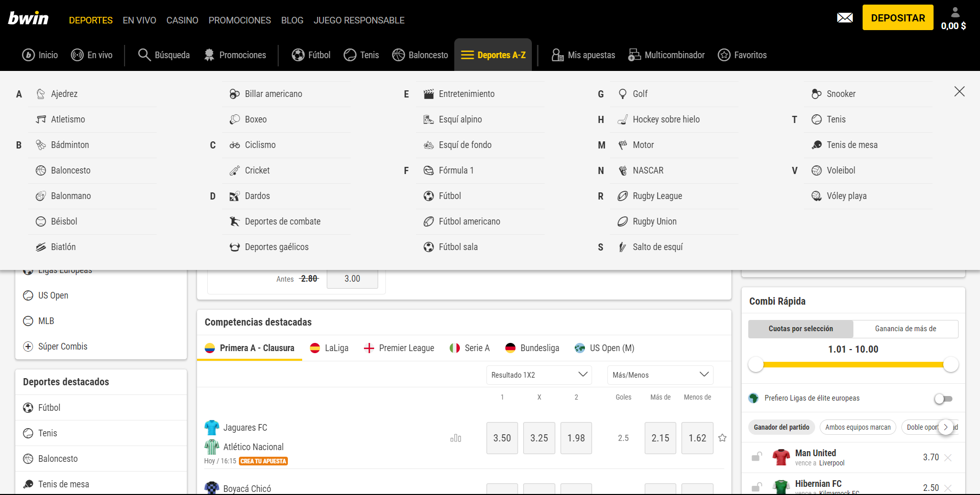
Task: Choose the NASCAR icon
Action: coord(623,170)
